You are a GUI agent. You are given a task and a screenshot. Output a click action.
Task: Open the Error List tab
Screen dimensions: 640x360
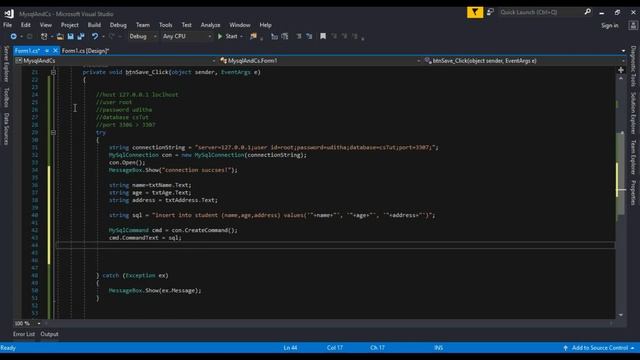(x=24, y=334)
